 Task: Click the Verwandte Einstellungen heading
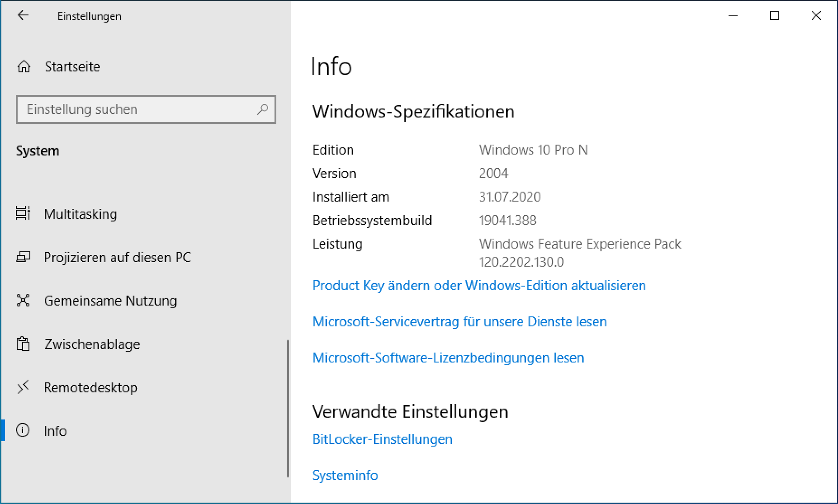pyautogui.click(x=410, y=411)
